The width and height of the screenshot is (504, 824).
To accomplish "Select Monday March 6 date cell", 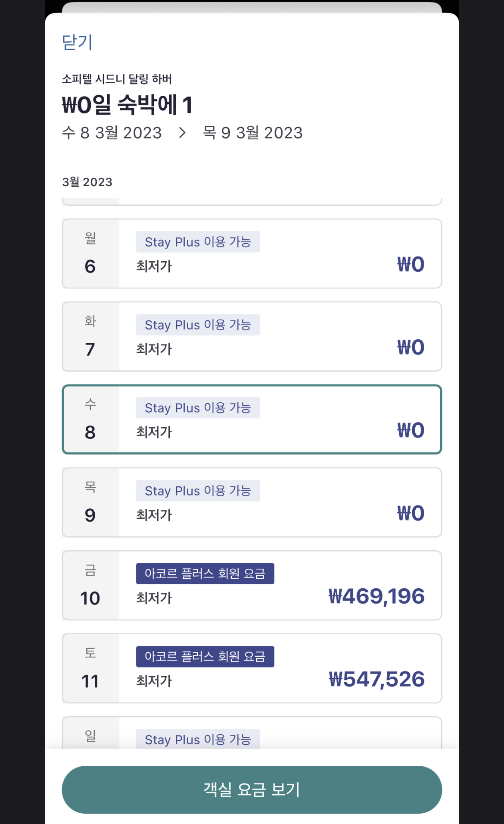I will click(252, 253).
